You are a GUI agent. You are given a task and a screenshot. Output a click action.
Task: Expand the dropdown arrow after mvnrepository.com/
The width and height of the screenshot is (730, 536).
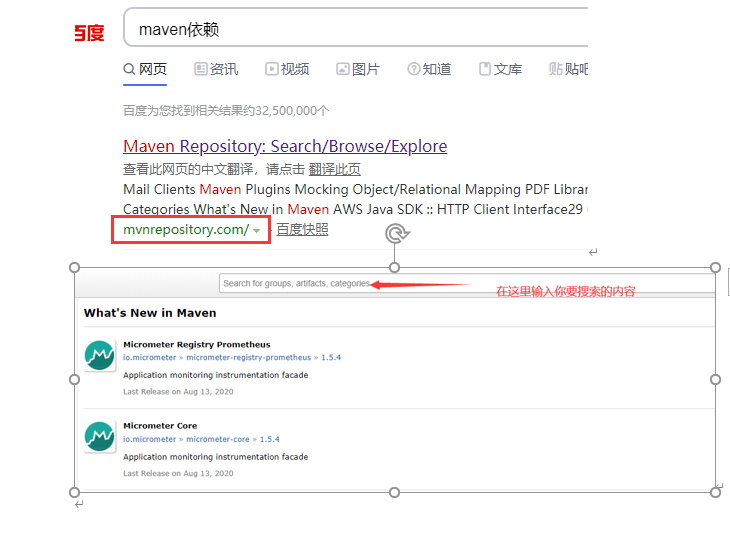point(256,231)
